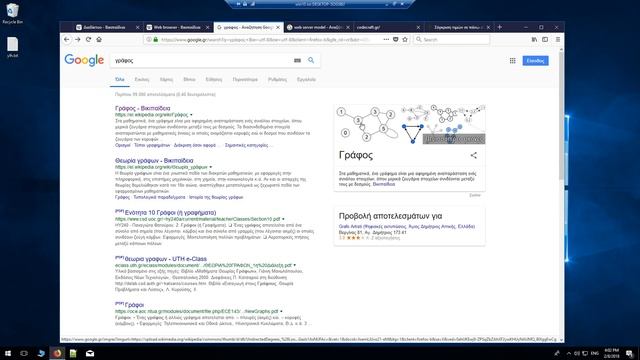
Task: Open the 'Περισσότερα' search menu
Action: pos(245,79)
